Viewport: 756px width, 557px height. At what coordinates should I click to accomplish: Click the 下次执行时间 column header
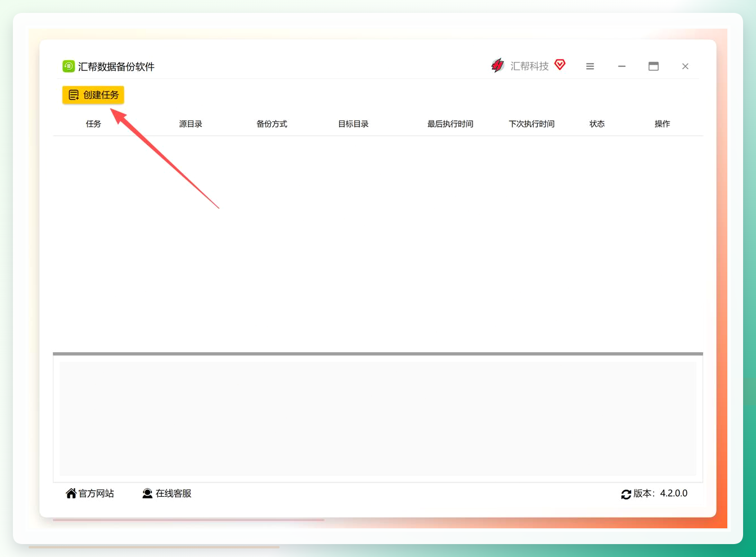click(532, 124)
